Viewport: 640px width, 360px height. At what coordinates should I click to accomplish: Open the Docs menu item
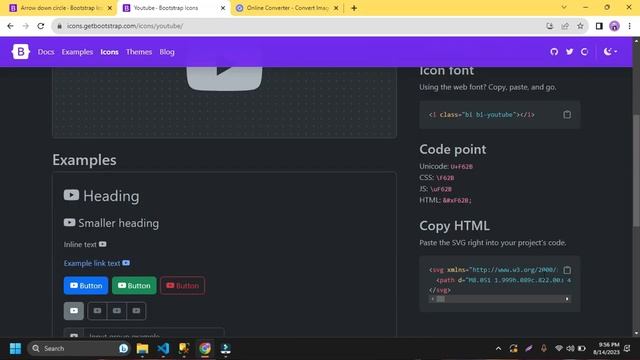[46, 52]
